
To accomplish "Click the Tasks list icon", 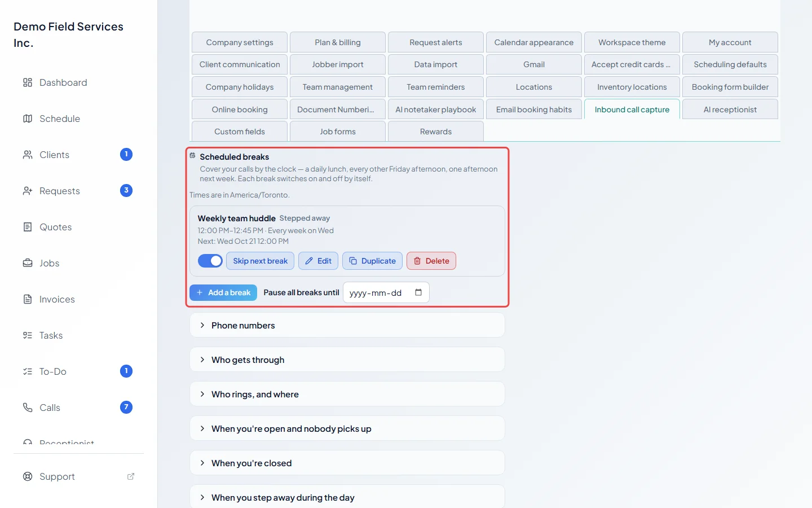I will pos(28,335).
